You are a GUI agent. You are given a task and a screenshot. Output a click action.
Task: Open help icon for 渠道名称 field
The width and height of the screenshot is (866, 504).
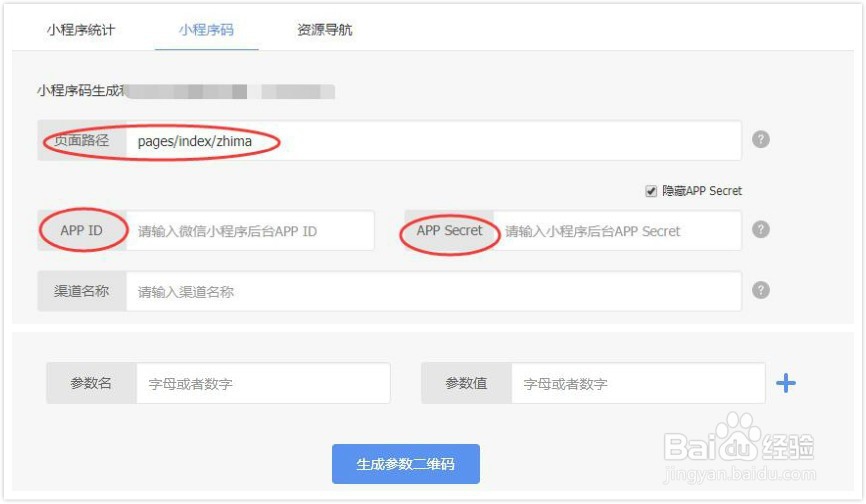761,290
